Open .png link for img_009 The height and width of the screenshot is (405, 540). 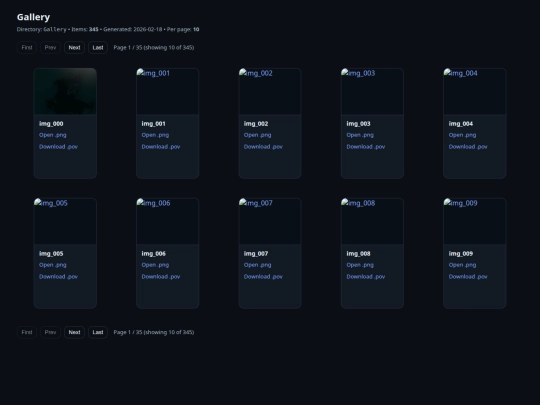point(463,265)
